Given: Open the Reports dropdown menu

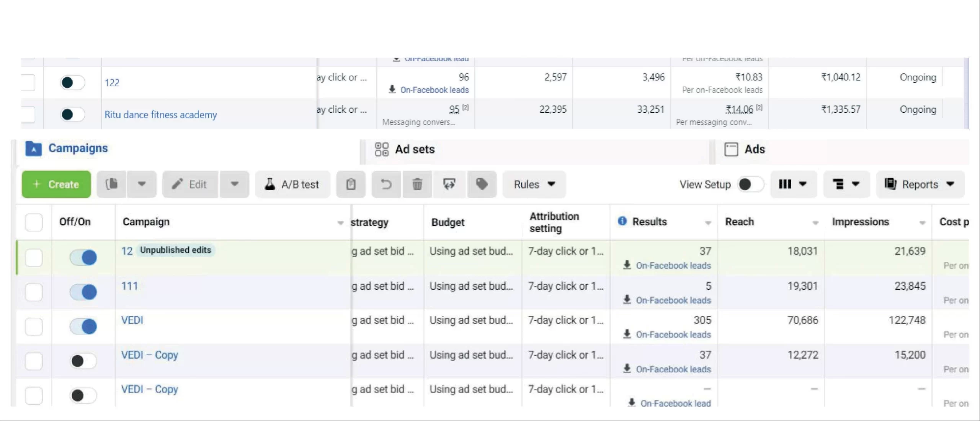Looking at the screenshot, I should coord(920,184).
